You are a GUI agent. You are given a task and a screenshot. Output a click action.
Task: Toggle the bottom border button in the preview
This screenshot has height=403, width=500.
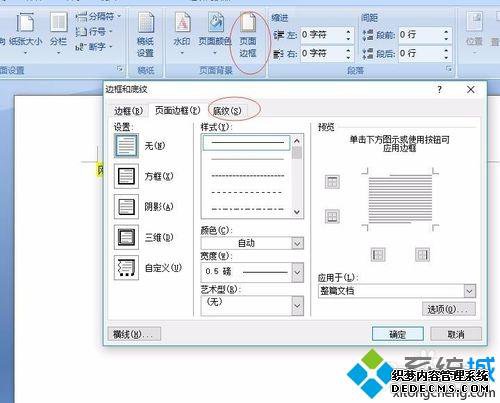(x=332, y=216)
